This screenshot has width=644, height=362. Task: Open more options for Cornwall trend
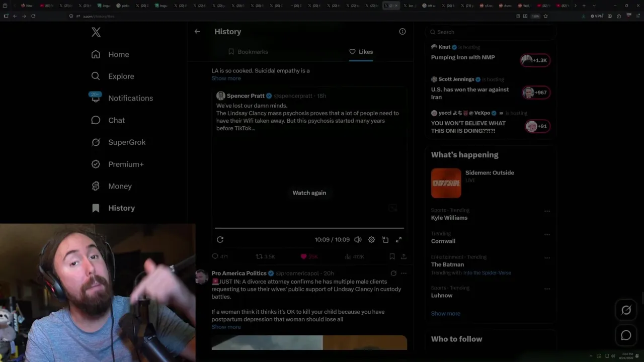coord(547,234)
